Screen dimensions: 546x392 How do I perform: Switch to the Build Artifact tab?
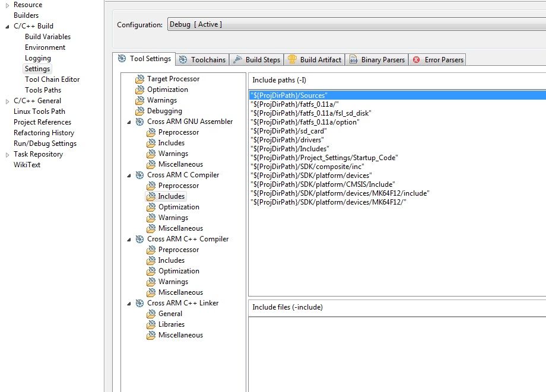click(x=315, y=60)
